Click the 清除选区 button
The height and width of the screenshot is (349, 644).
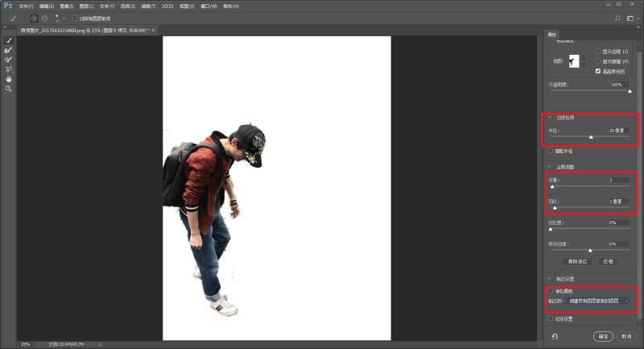pos(578,261)
